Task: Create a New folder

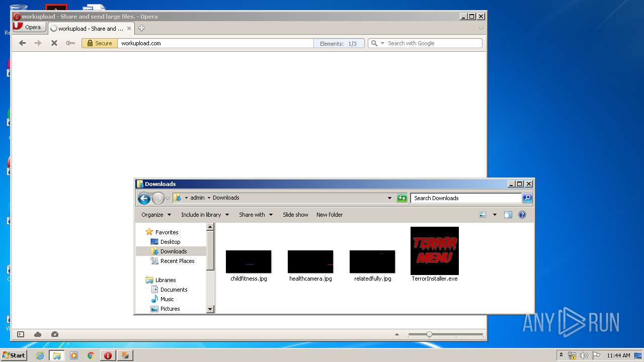Action: tap(330, 215)
